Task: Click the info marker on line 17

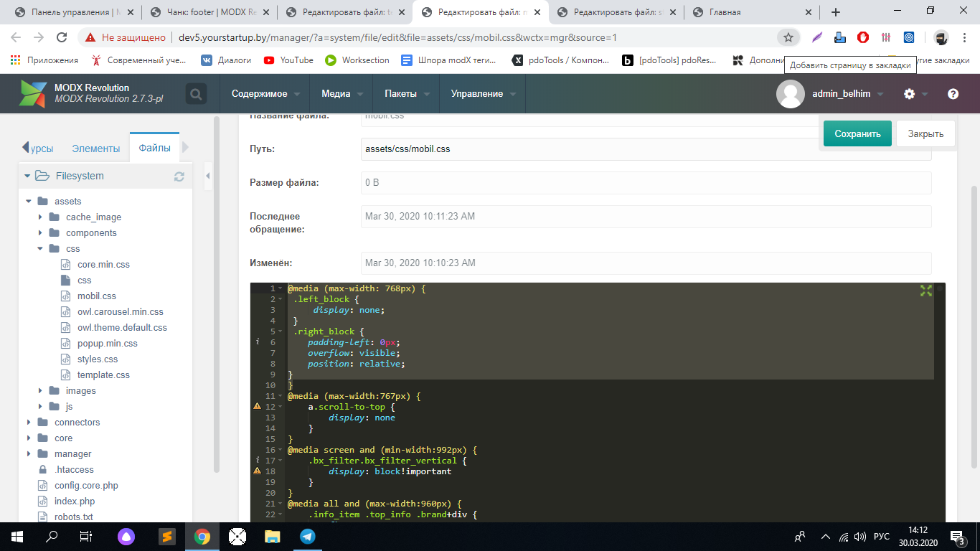Action: coord(257,461)
